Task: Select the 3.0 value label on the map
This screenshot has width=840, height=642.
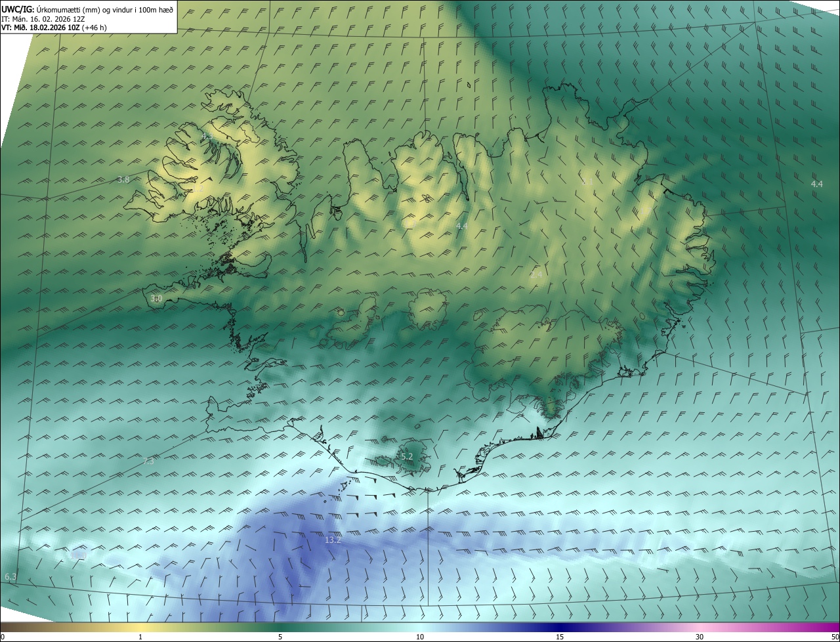Action: [x=156, y=299]
